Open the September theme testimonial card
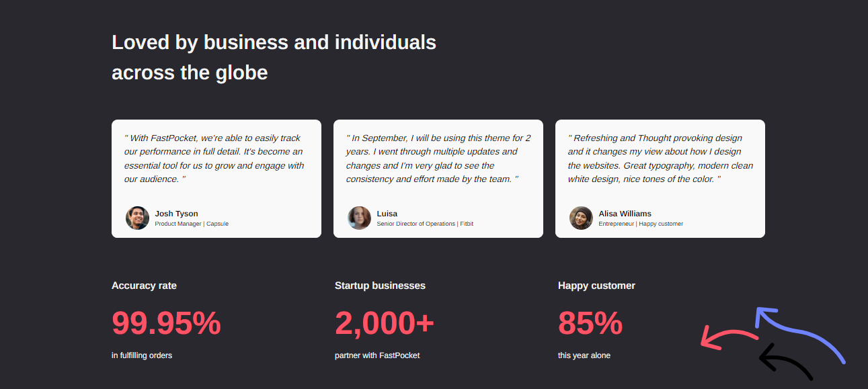The width and height of the screenshot is (868, 389). (438, 179)
